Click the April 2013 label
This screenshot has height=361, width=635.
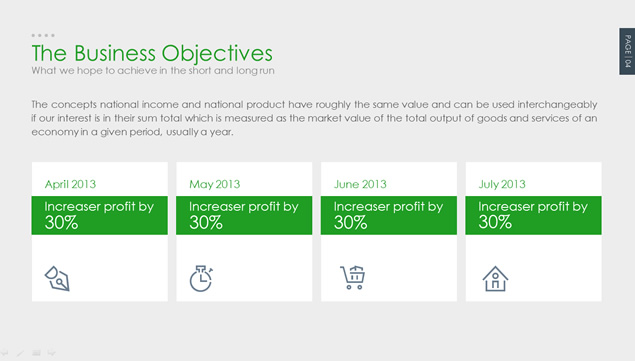(70, 184)
